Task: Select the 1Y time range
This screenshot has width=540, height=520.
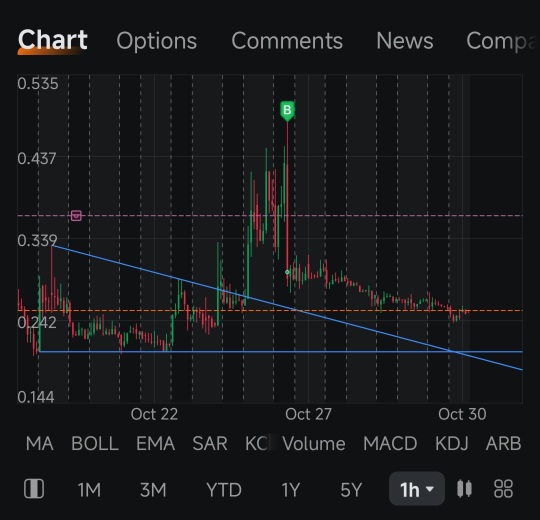Action: [x=291, y=489]
